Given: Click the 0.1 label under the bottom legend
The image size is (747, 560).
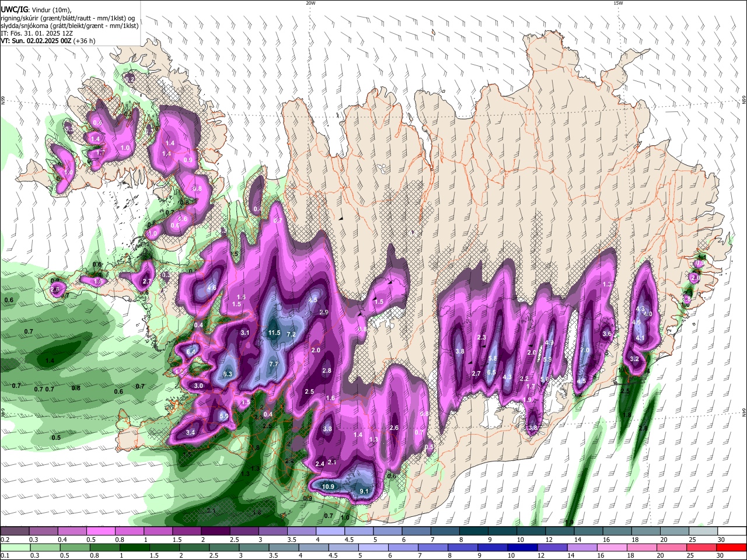Looking at the screenshot, I should 4,555.
